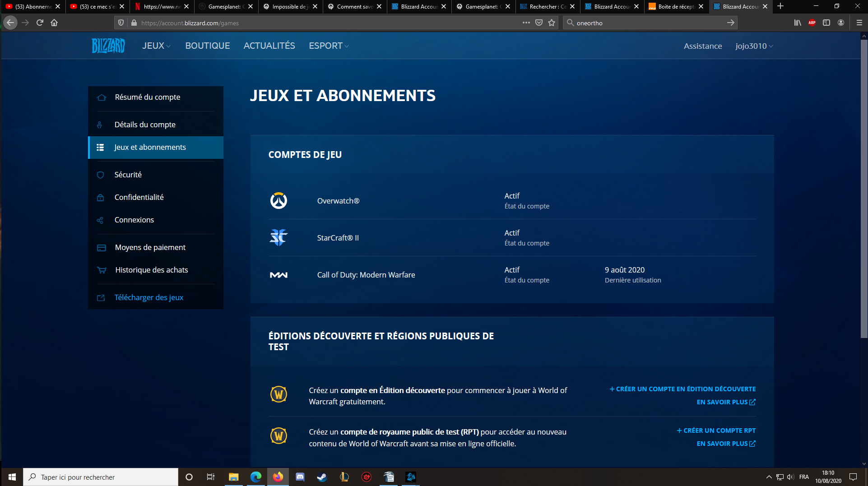Open Windows Task View

click(x=211, y=477)
